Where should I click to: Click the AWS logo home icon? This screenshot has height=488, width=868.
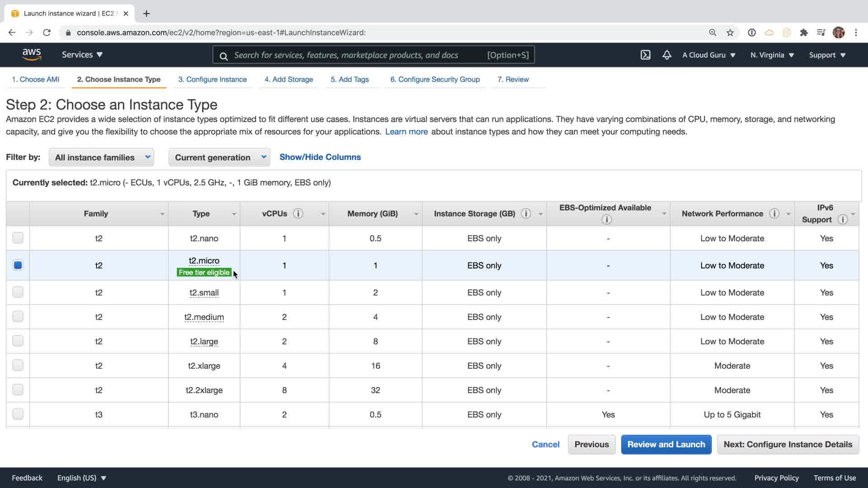[x=32, y=55]
